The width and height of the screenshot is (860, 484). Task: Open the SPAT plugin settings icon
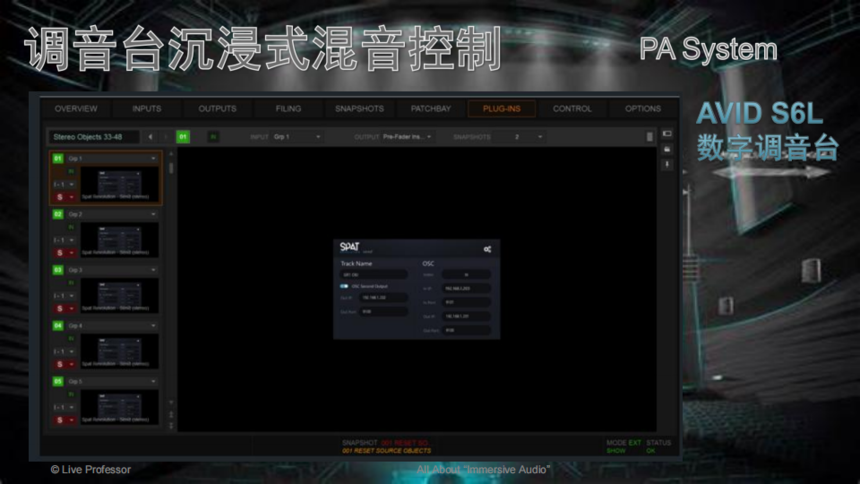tap(487, 249)
